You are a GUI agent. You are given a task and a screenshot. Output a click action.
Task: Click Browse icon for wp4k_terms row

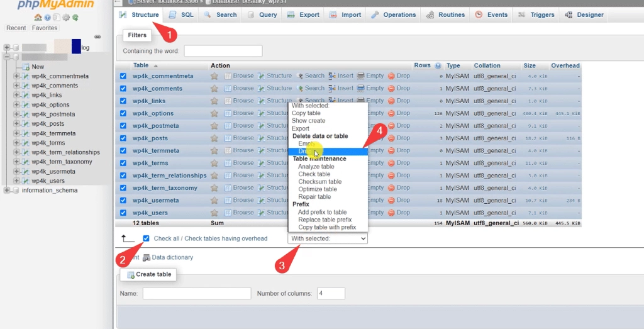coord(228,163)
